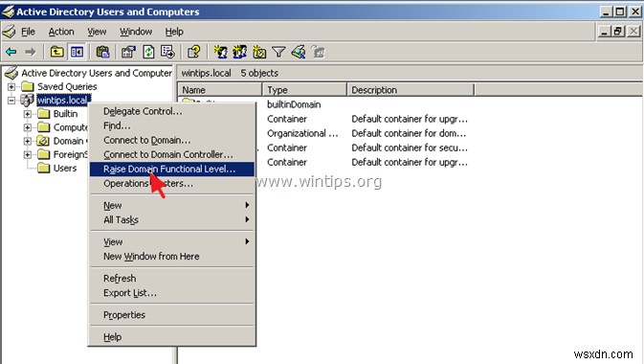Open the View submenu in context menu
644x364 pixels.
pos(172,241)
